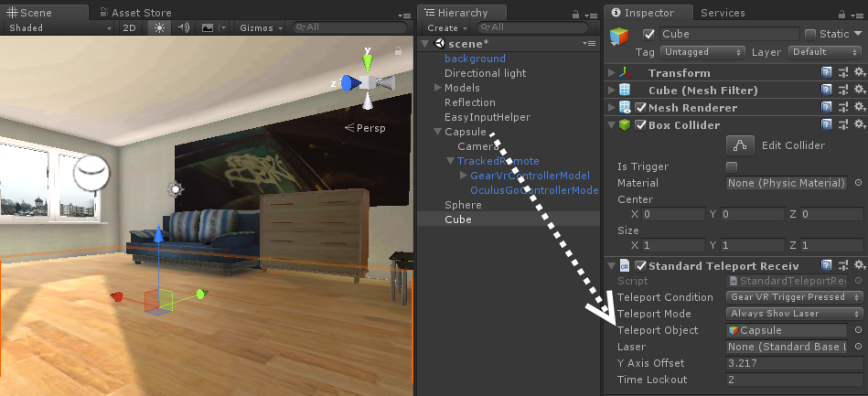Disable the Mesh Renderer component checkbox

[640, 108]
